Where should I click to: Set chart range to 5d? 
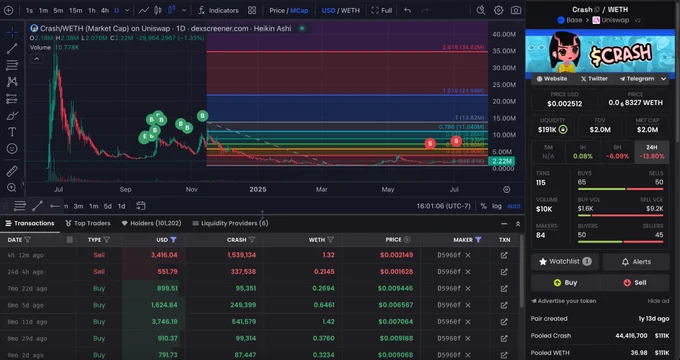[108, 206]
